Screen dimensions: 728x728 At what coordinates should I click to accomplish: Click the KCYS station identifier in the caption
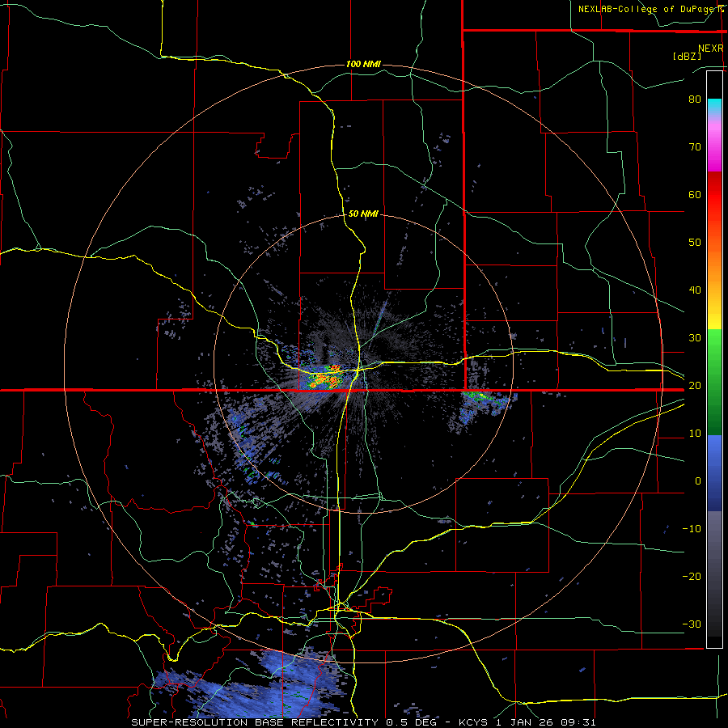click(x=473, y=722)
